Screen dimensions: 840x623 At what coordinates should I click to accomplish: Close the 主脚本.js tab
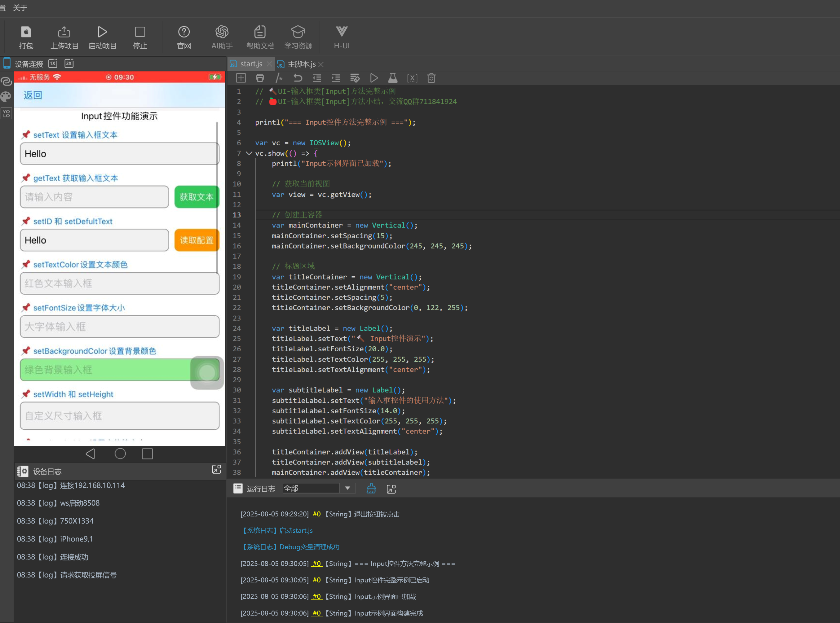[321, 64]
